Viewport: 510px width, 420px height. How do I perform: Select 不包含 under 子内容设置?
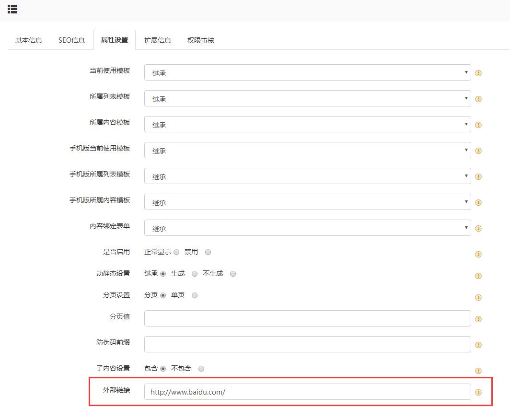pyautogui.click(x=201, y=368)
